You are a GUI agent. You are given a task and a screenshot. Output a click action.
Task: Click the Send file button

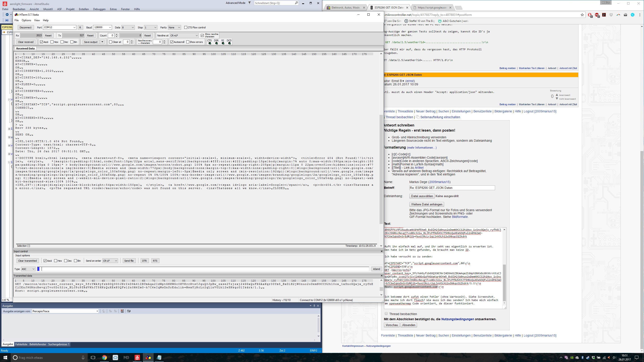[129, 261]
